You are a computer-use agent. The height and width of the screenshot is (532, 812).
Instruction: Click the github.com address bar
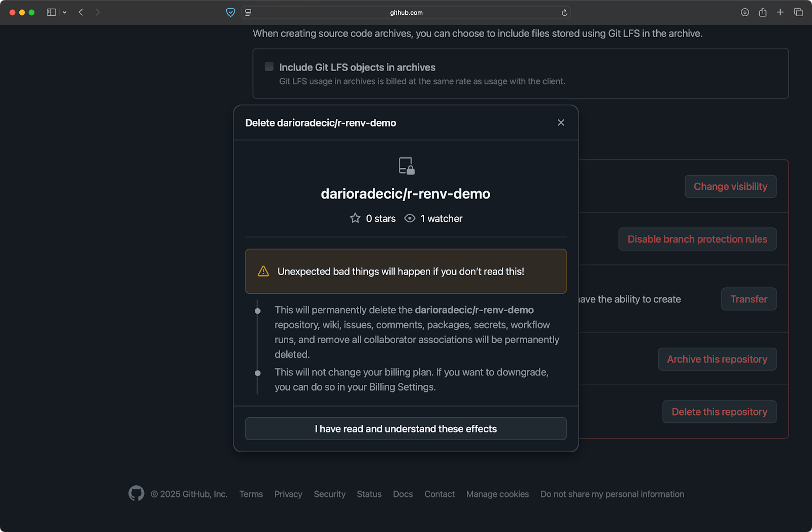[x=406, y=13]
